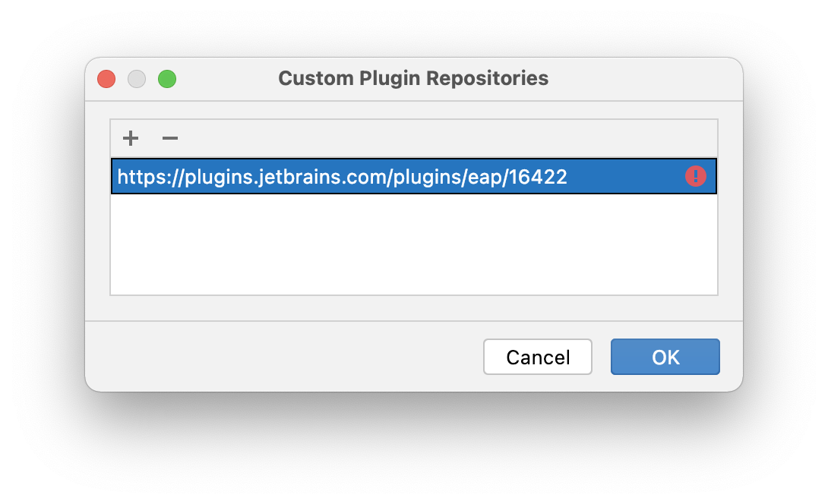
Task: Click the minus icon to remove repository
Action: 169,138
